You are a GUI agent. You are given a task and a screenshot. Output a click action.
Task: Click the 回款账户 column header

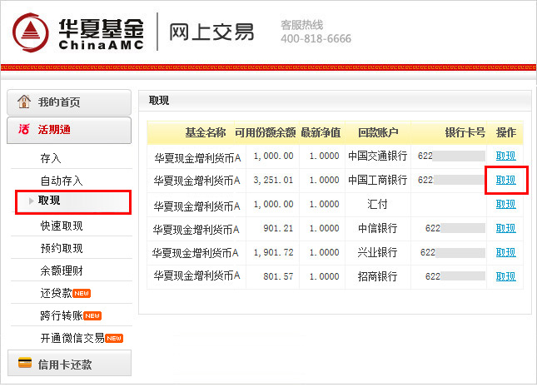click(378, 132)
